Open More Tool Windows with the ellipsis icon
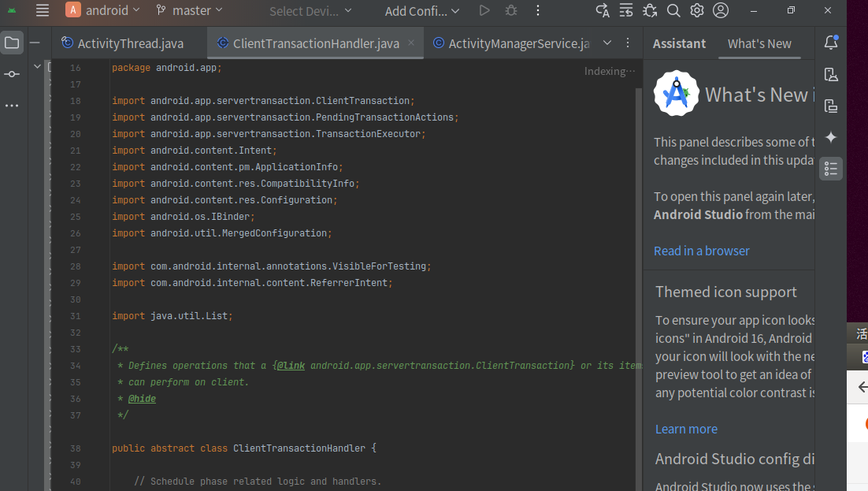This screenshot has width=868, height=491. pyautogui.click(x=12, y=105)
